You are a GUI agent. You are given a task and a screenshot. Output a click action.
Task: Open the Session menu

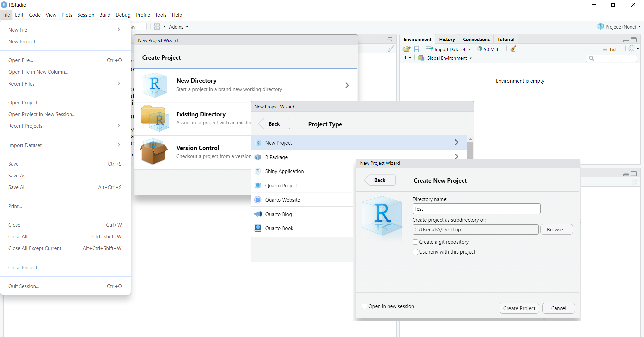tap(86, 15)
